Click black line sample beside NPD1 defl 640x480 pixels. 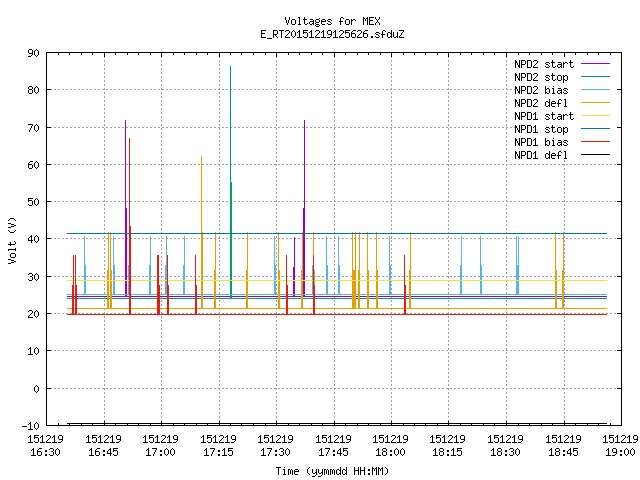pyautogui.click(x=596, y=155)
